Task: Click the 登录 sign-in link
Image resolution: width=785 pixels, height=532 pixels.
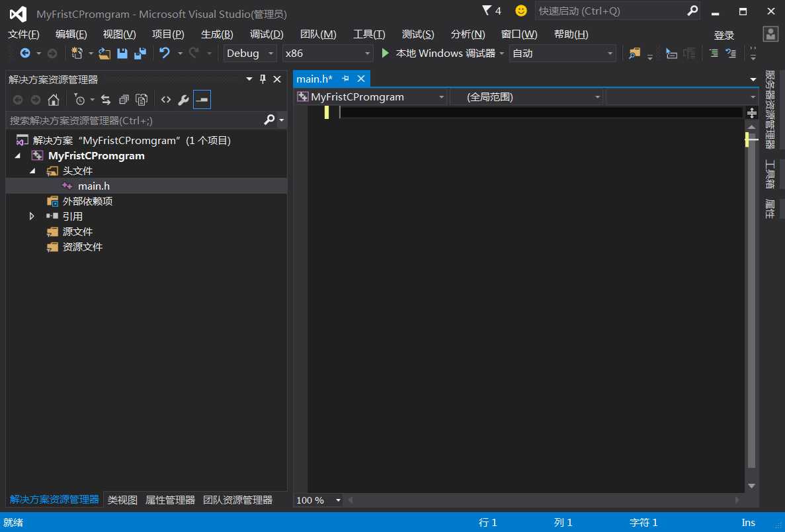Action: 724,35
